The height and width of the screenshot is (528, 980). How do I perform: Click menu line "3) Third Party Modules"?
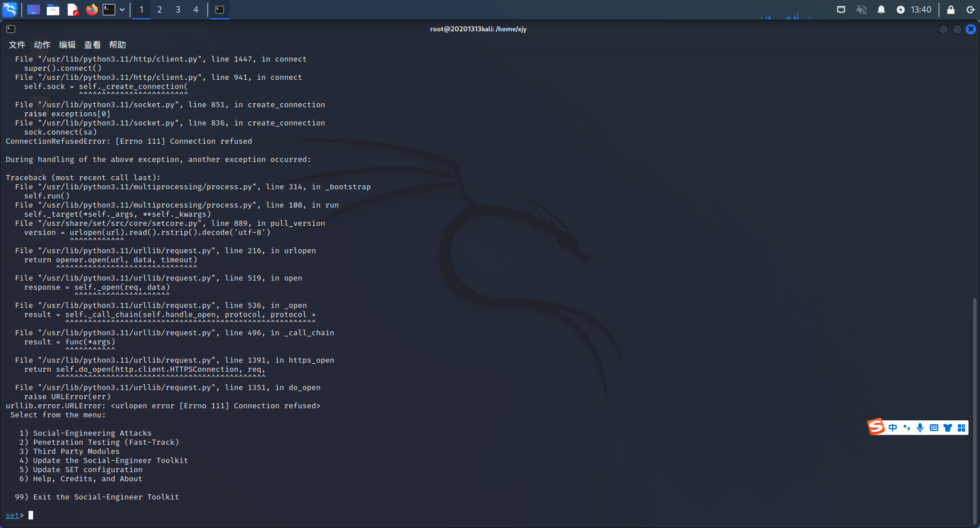pos(70,452)
